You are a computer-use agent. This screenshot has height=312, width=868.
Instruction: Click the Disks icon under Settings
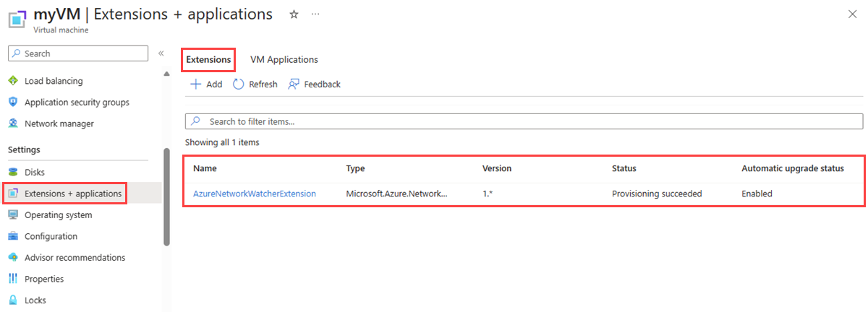pos(13,173)
